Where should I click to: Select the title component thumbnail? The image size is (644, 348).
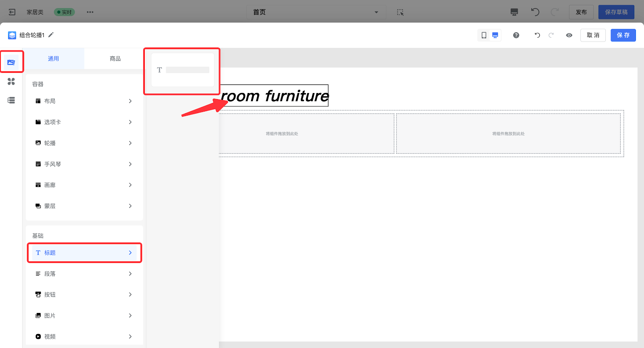pos(183,70)
